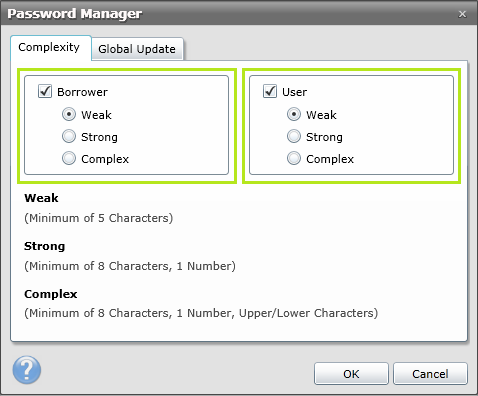478x396 pixels.
Task: Select the Weak option under User
Action: point(294,115)
